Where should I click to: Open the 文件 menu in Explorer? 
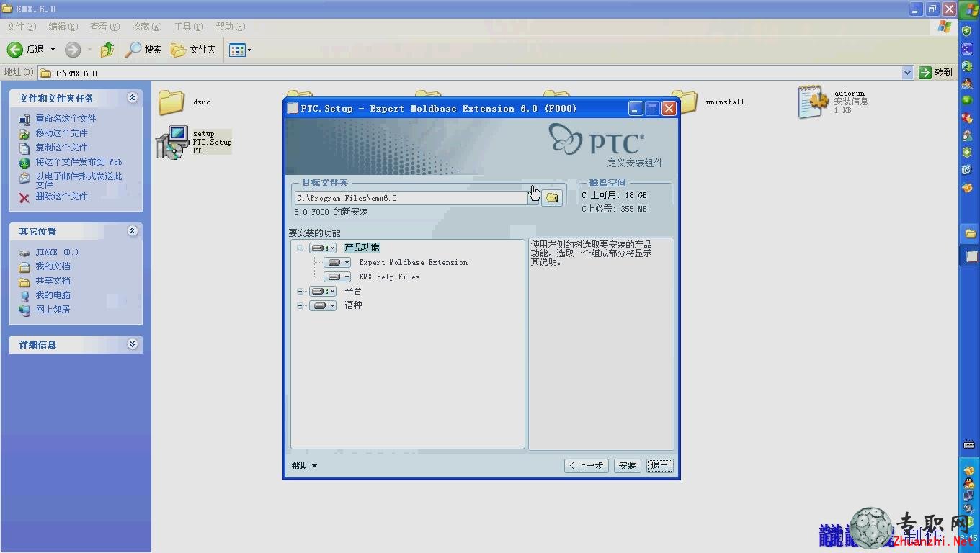click(21, 27)
